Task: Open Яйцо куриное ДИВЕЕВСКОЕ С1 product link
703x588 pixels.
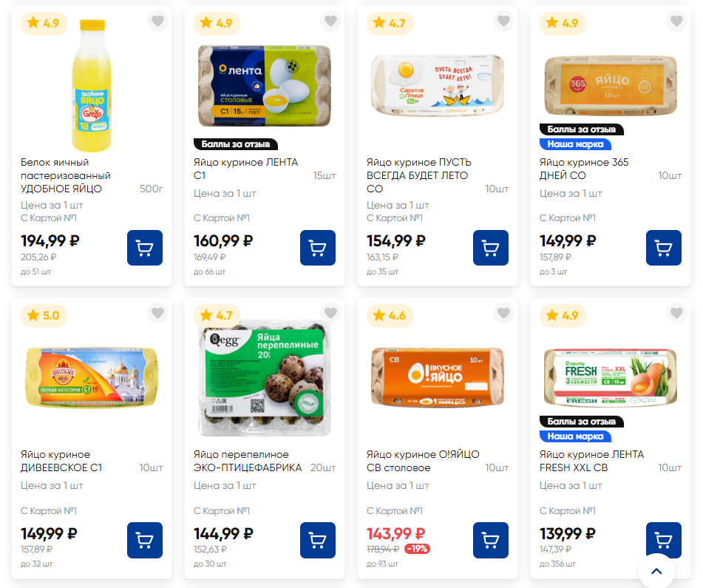Action: click(61, 461)
